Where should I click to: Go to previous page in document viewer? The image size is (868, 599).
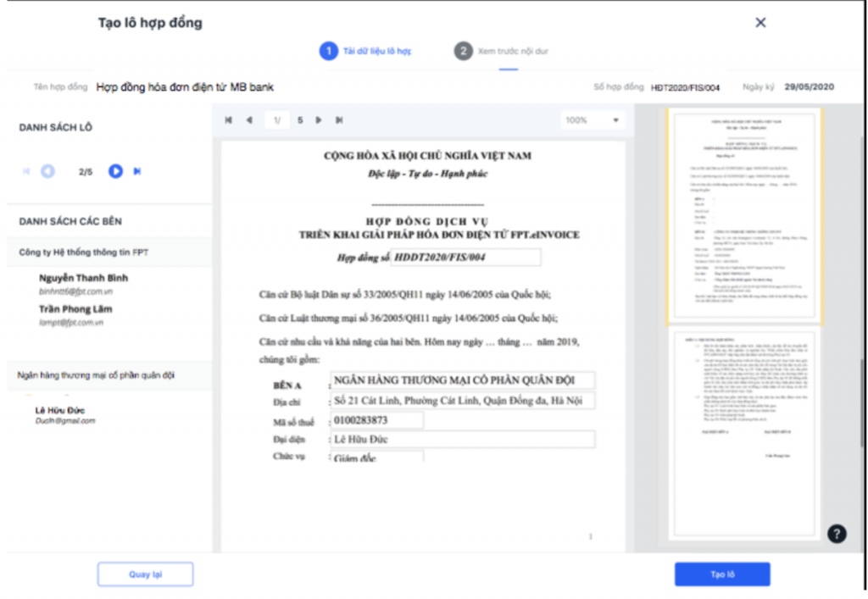(x=249, y=120)
